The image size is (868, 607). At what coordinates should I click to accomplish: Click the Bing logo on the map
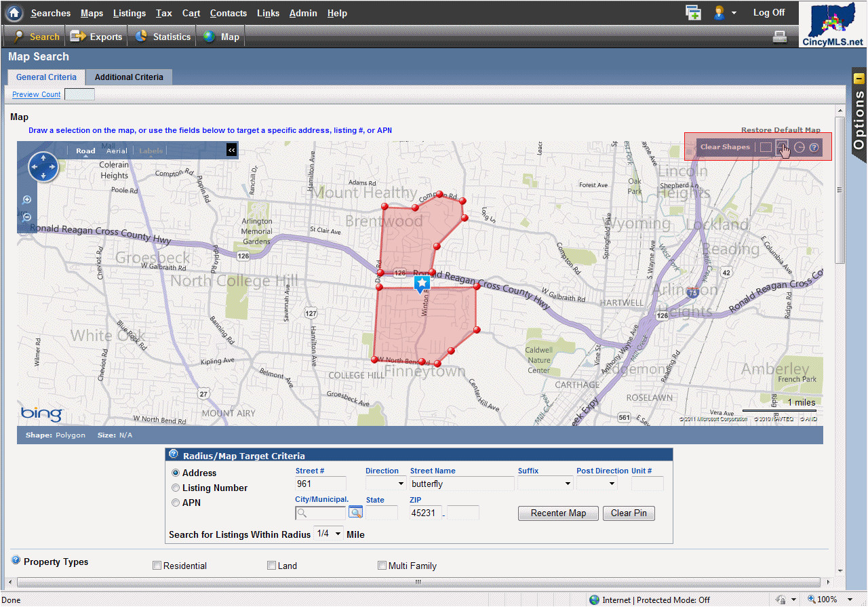pyautogui.click(x=41, y=413)
